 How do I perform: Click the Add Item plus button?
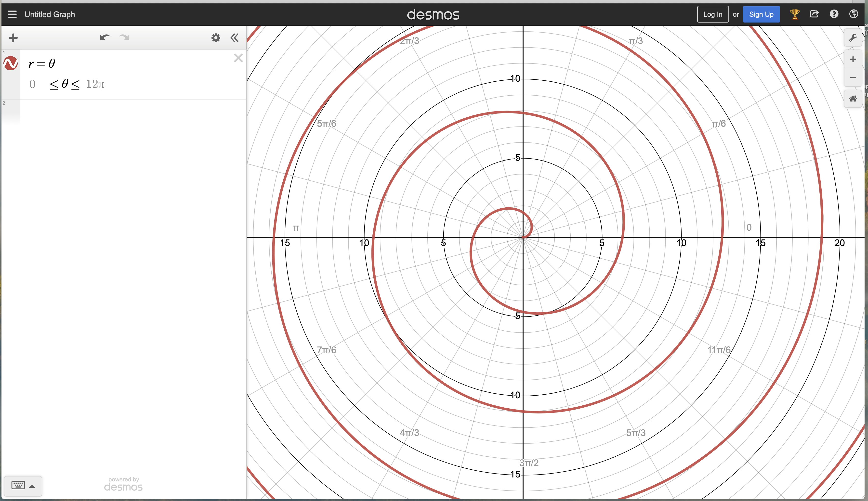pos(13,38)
